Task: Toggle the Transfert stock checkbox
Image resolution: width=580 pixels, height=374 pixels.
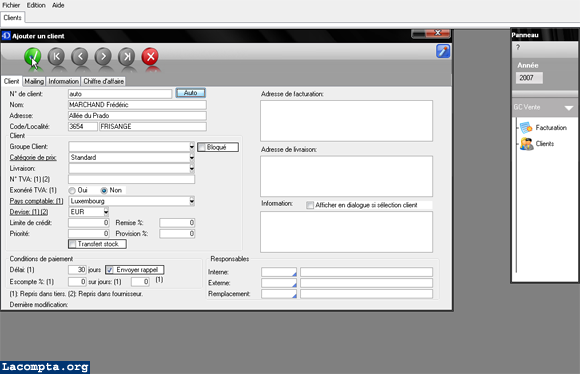Action: pos(72,244)
